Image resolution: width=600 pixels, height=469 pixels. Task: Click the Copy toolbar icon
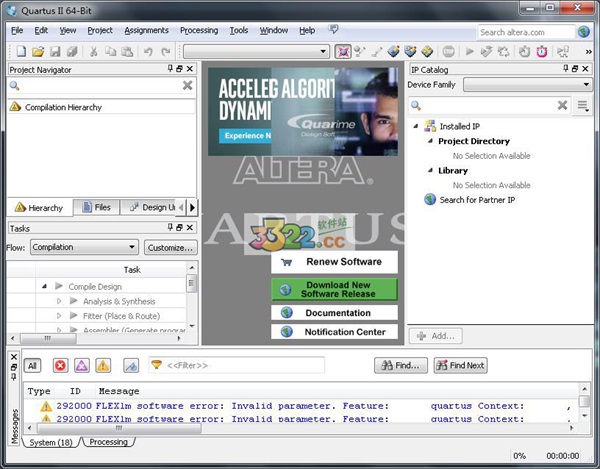110,51
